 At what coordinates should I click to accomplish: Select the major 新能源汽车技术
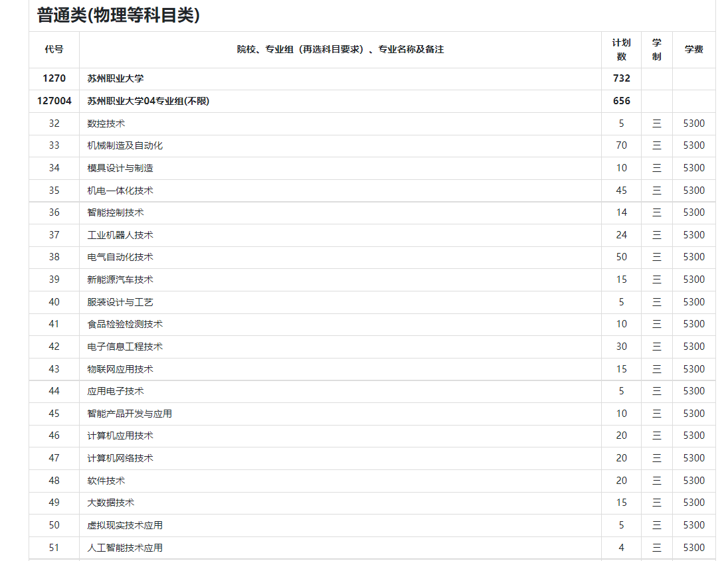[120, 280]
